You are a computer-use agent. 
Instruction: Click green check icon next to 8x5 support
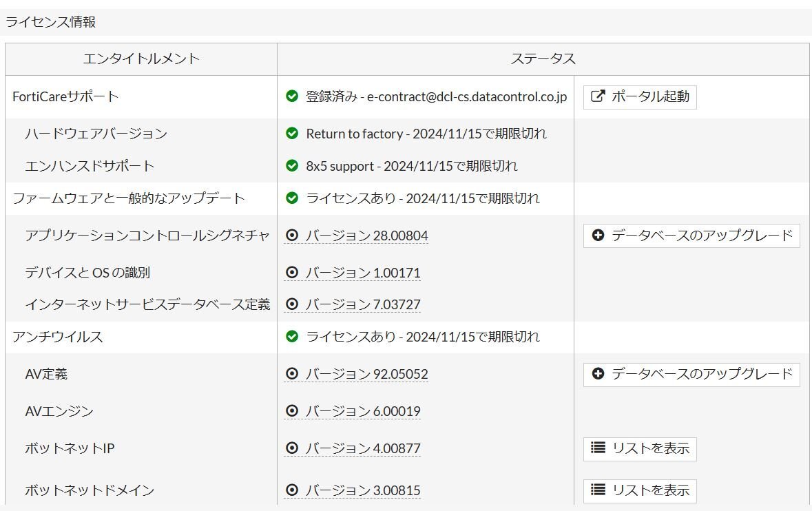coord(292,166)
